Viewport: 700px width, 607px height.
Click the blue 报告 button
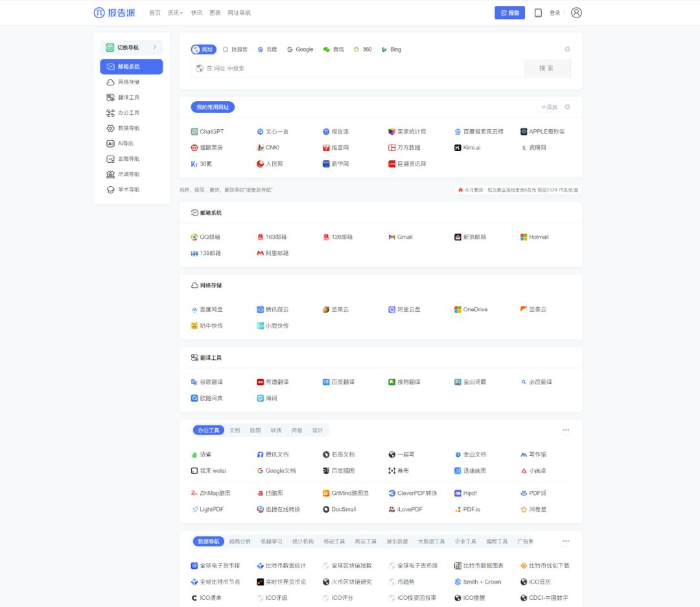click(509, 13)
